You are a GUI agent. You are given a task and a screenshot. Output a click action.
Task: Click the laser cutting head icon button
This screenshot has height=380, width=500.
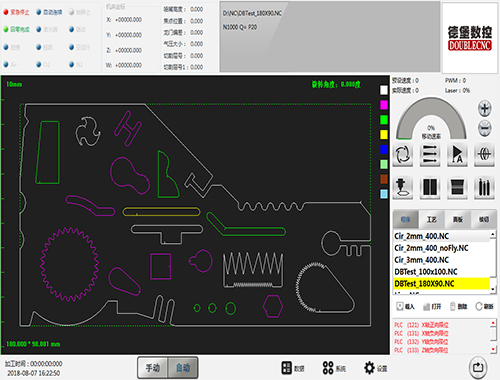point(403,187)
